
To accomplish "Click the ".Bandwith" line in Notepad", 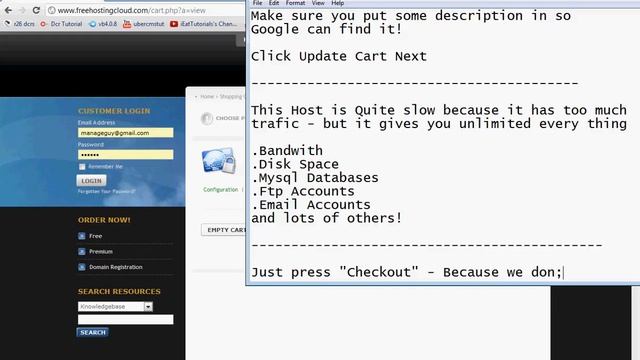I will [x=287, y=150].
